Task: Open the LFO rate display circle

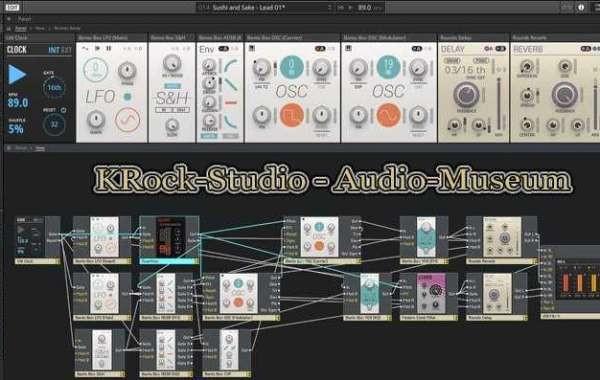Action: point(95,70)
